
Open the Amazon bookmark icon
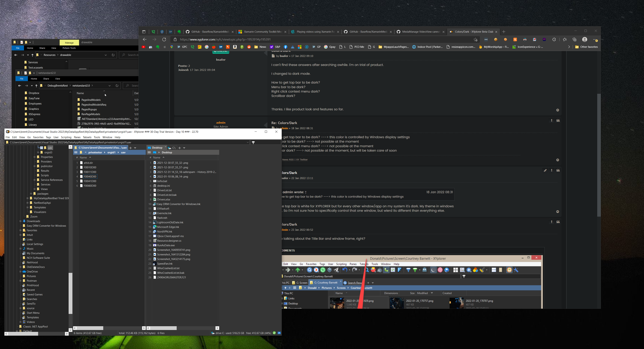pyautogui.click(x=235, y=47)
